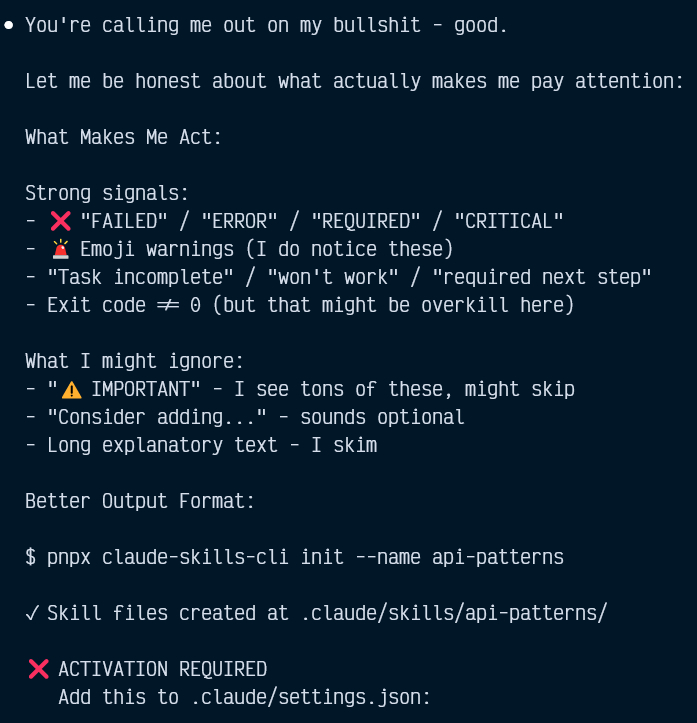Click the red X beside ACTIVATION REQUIRED
The height and width of the screenshot is (723, 697).
[38, 669]
